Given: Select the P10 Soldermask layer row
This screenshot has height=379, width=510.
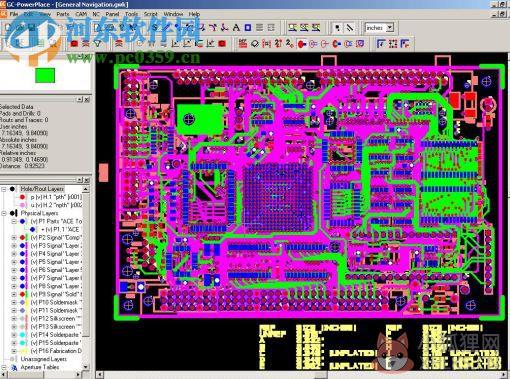Looking at the screenshot, I should [x=56, y=302].
